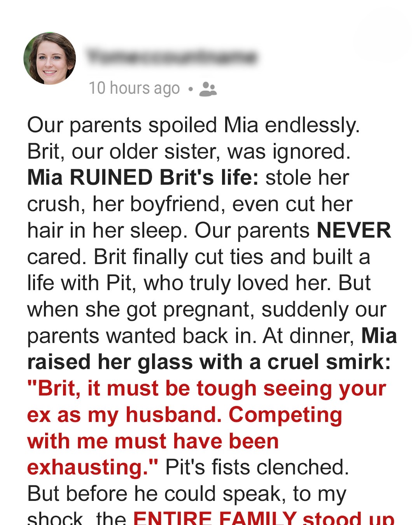This screenshot has height=525, width=420.
Task: Click 'raised her glass with a cruel smirk:'
Action: pyautogui.click(x=209, y=362)
